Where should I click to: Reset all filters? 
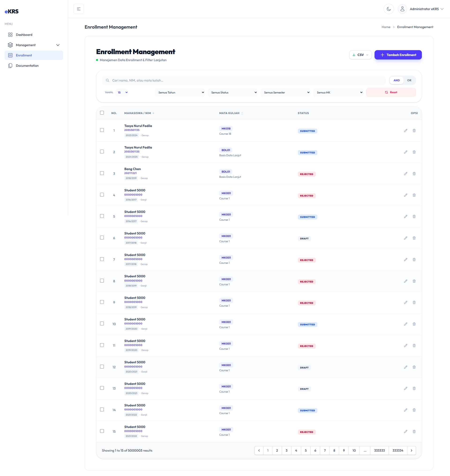pos(391,92)
